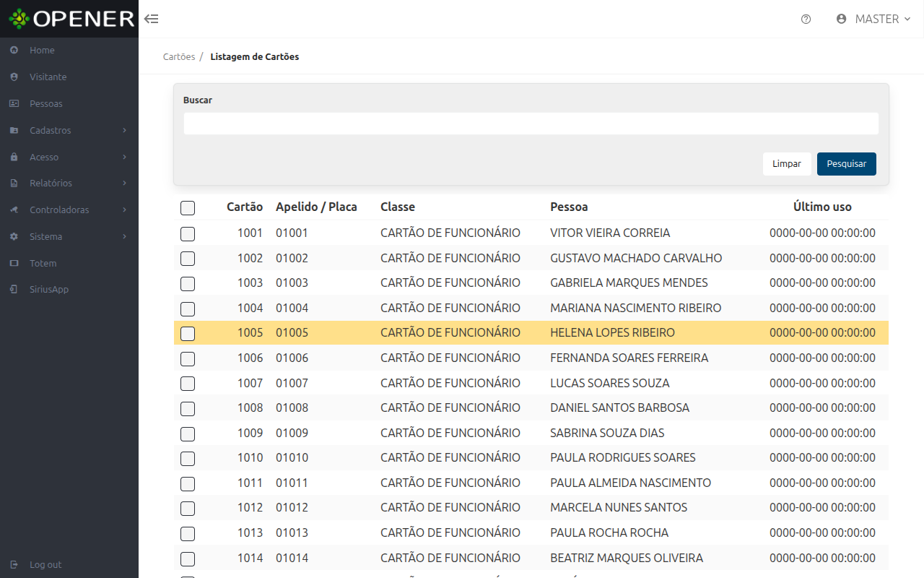Click the Sistema gear icon

pyautogui.click(x=14, y=236)
